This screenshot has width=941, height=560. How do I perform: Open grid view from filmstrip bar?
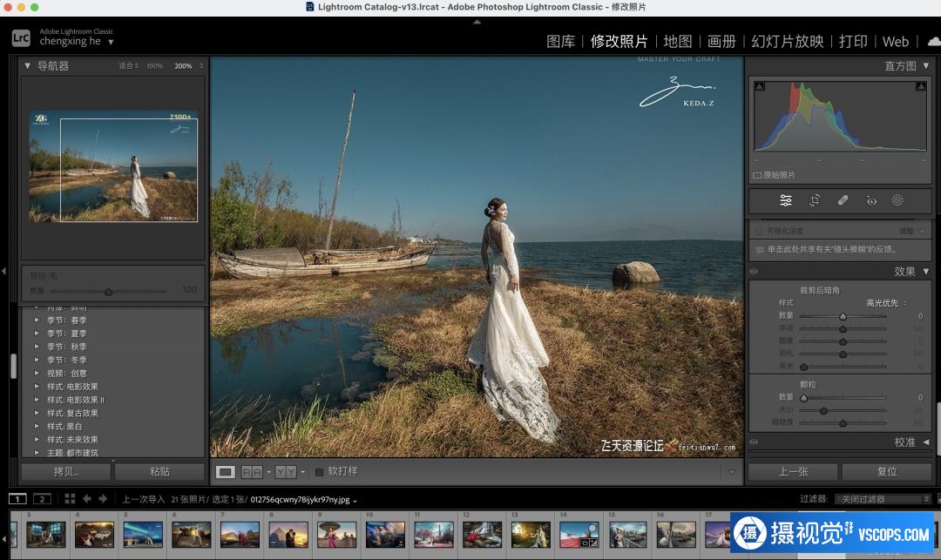70,499
